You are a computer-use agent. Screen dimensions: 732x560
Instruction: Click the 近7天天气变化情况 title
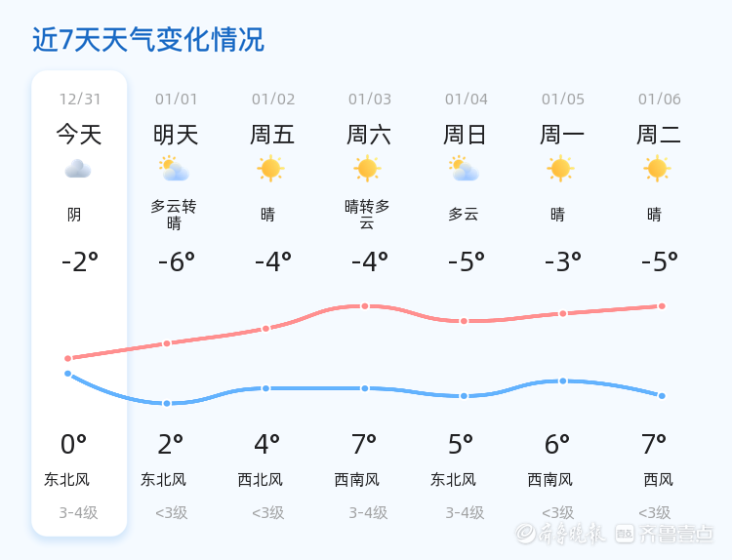pos(148,40)
